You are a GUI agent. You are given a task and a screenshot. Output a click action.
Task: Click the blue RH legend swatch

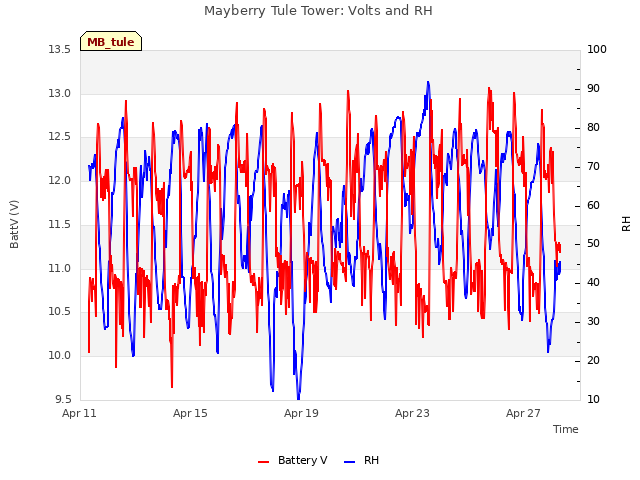point(350,462)
